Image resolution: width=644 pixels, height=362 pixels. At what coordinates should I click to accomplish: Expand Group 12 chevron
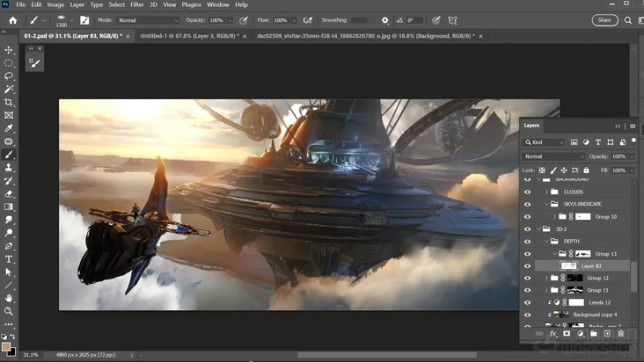point(546,278)
